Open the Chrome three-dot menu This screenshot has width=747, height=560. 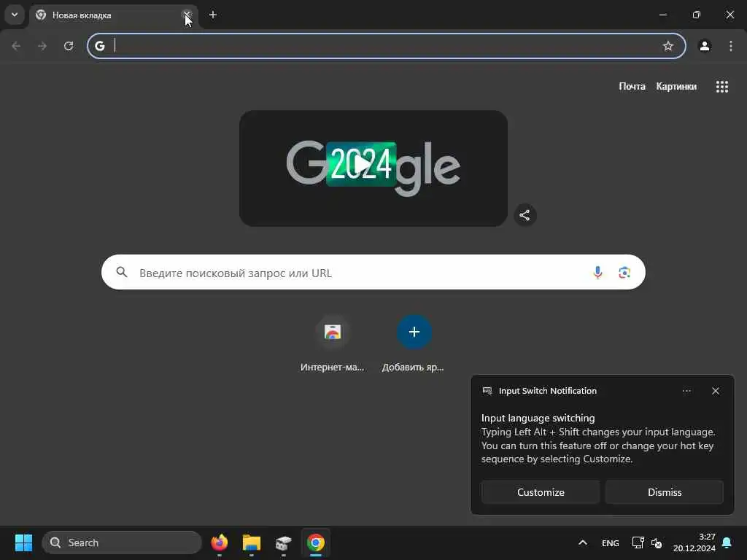(731, 46)
